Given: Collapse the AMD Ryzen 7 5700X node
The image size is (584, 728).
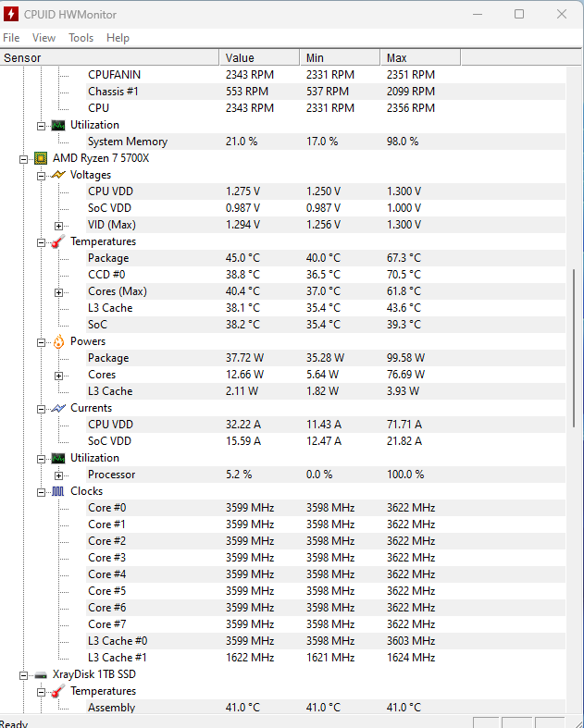Looking at the screenshot, I should click(24, 160).
